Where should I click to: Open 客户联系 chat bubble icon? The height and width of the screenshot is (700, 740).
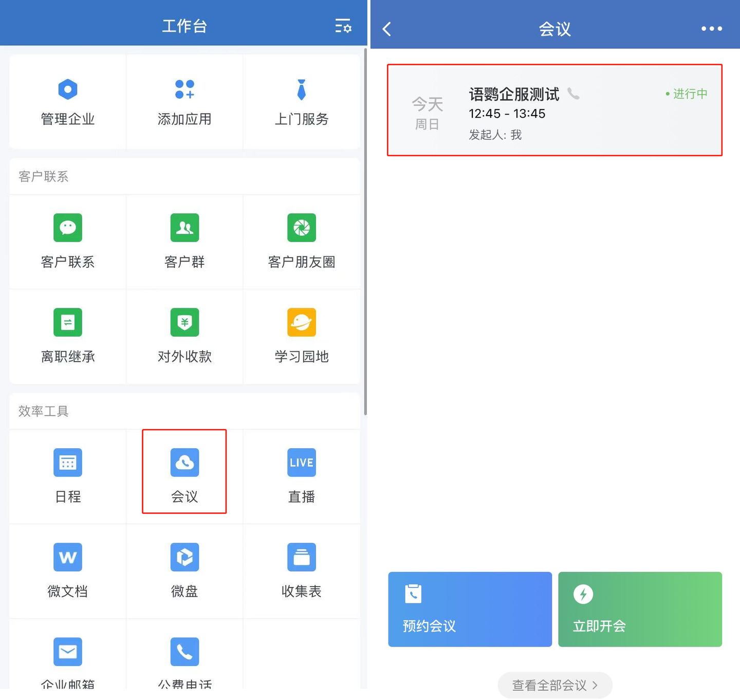[67, 228]
